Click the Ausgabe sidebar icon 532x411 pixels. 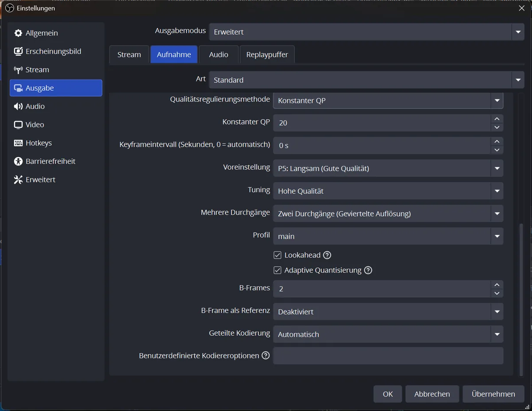pyautogui.click(x=18, y=88)
